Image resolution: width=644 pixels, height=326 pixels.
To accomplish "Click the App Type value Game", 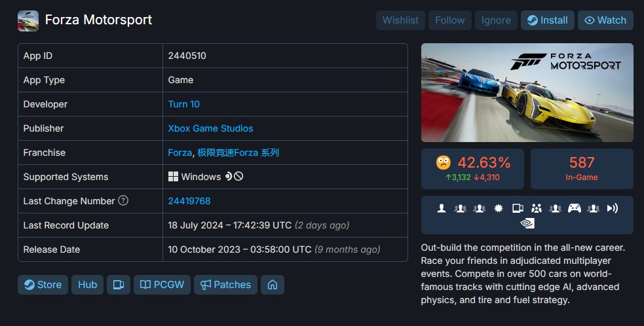I will point(180,80).
